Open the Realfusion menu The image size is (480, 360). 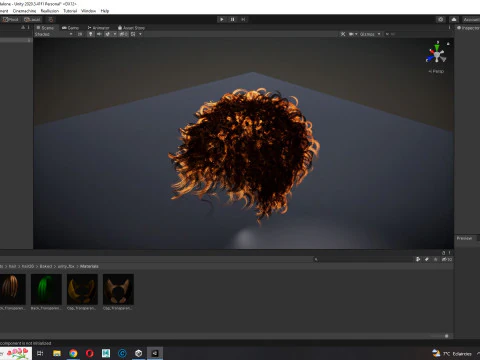pos(50,11)
